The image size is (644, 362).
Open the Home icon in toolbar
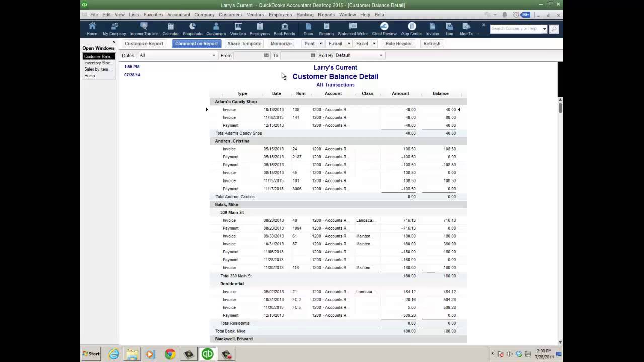click(x=92, y=29)
